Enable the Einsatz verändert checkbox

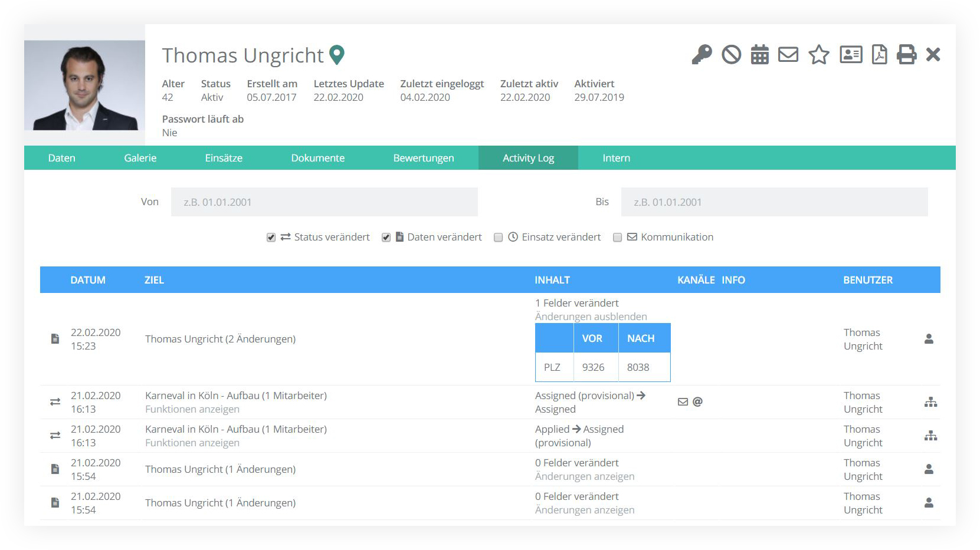[498, 238]
